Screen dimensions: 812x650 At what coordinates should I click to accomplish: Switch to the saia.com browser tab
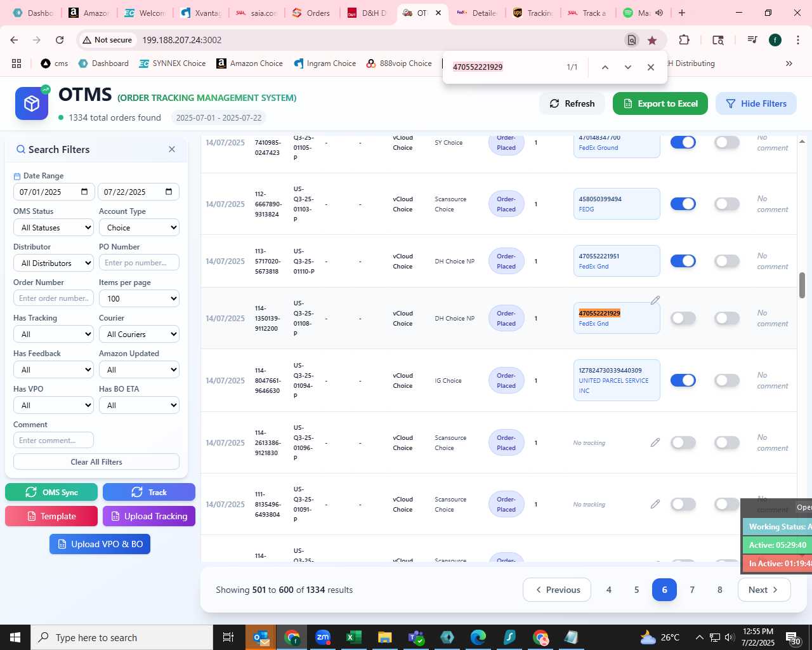click(256, 13)
